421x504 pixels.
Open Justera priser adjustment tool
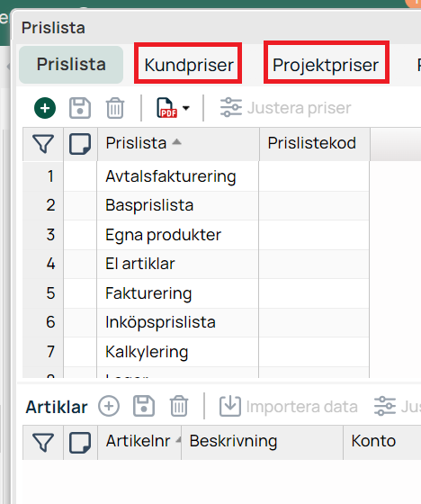(x=286, y=108)
